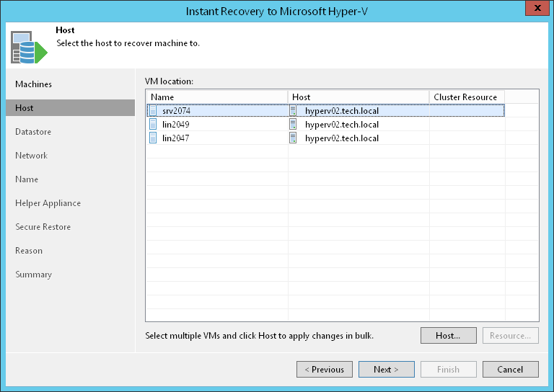Viewport: 554px width, 392px height.
Task: Go back with the Previous button
Action: pyautogui.click(x=325, y=370)
